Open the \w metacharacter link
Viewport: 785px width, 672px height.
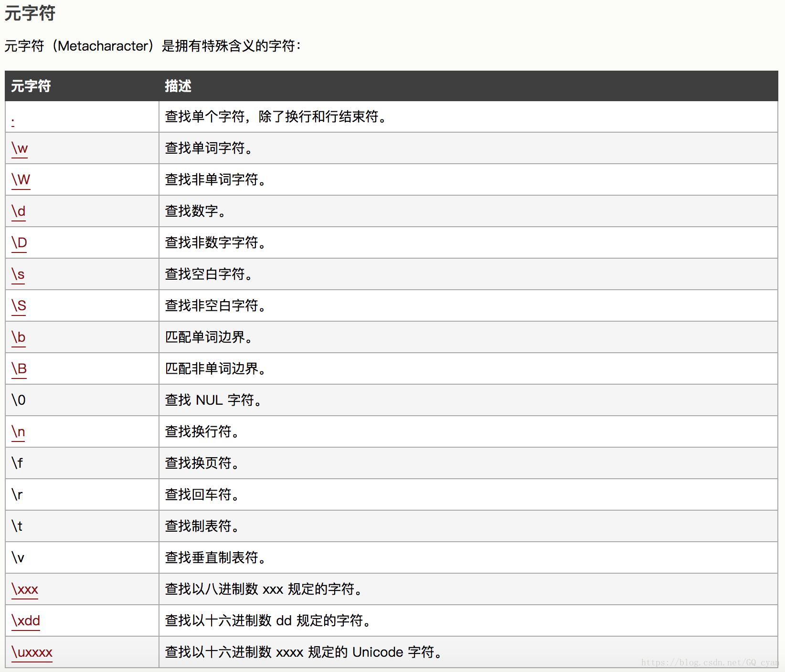[20, 148]
